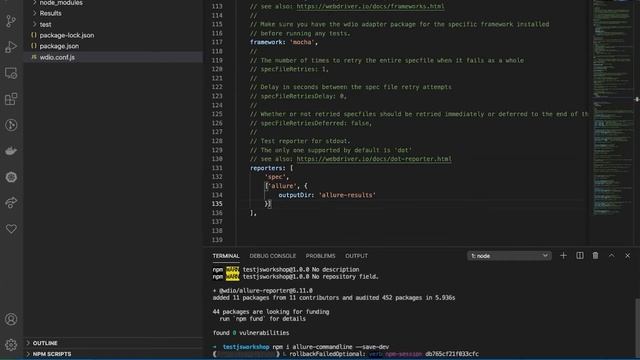Open the heart favorites activity icon

11,229
